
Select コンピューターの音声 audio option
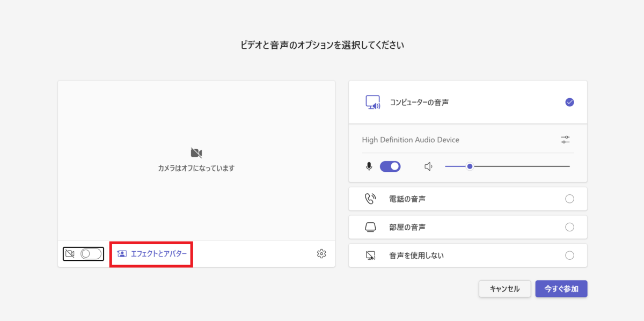[468, 103]
